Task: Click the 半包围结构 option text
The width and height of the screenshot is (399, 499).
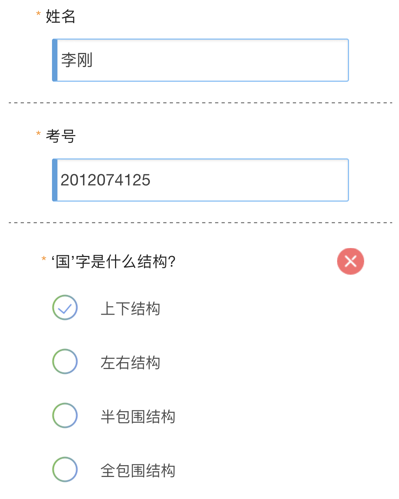Action: click(138, 416)
